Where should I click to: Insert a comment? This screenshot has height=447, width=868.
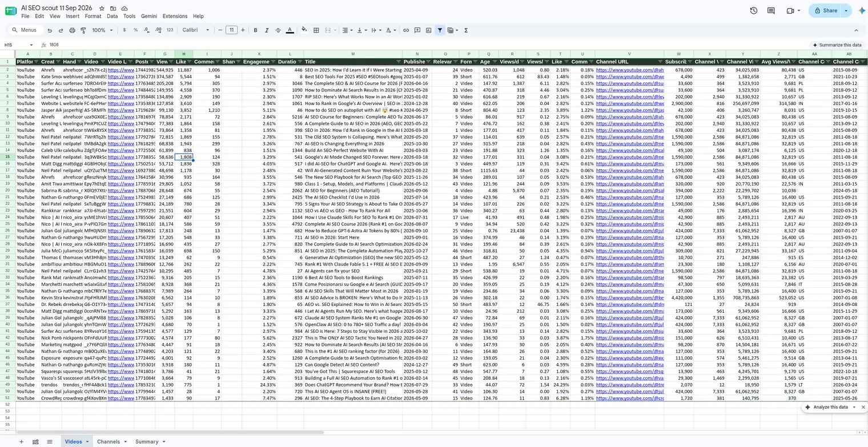(417, 30)
